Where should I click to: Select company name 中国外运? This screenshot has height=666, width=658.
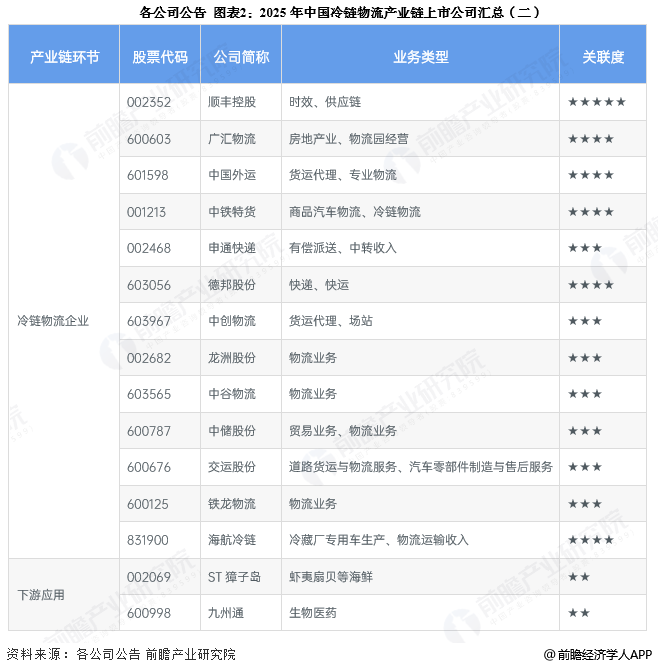232,175
